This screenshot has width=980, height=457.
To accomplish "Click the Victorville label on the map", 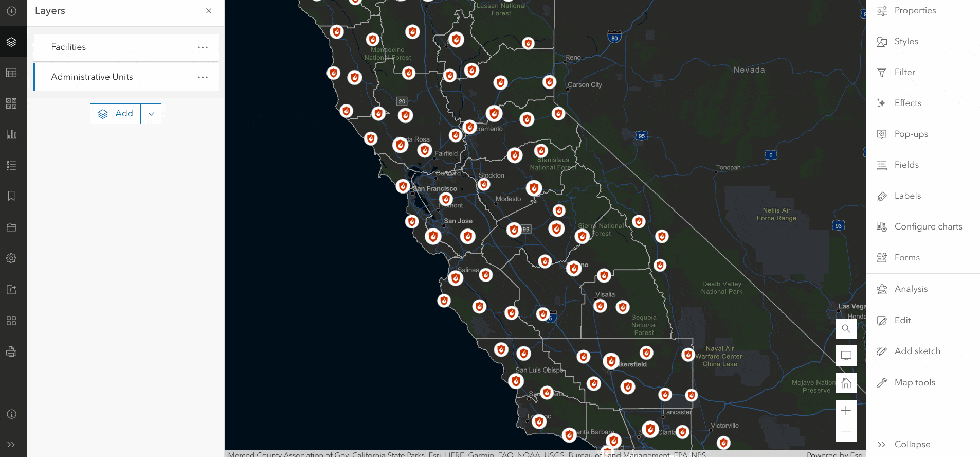I will 724,426.
